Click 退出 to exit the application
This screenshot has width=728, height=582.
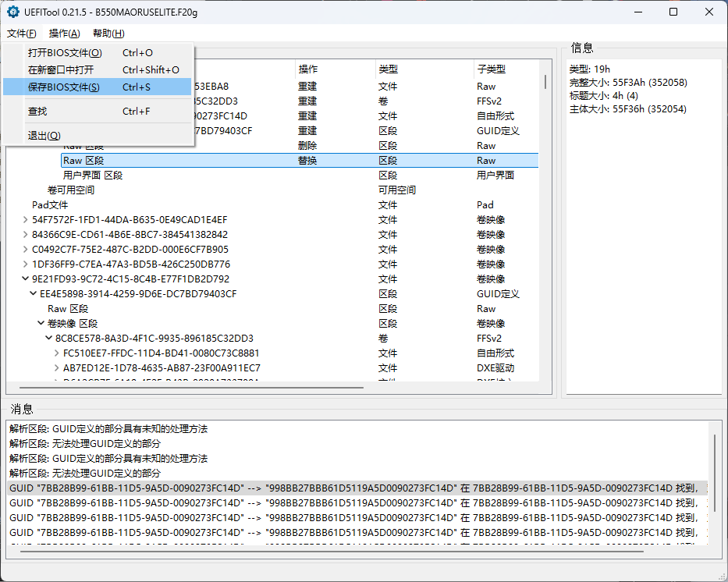[44, 136]
